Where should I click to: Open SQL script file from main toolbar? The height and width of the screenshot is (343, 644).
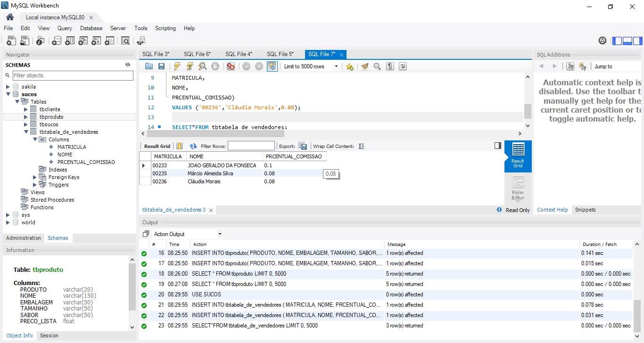tap(25, 41)
